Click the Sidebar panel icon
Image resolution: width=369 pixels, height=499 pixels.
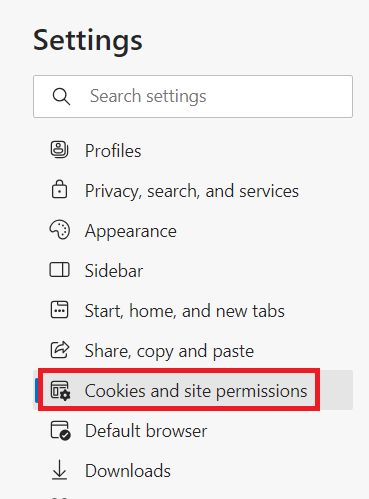pyautogui.click(x=59, y=270)
